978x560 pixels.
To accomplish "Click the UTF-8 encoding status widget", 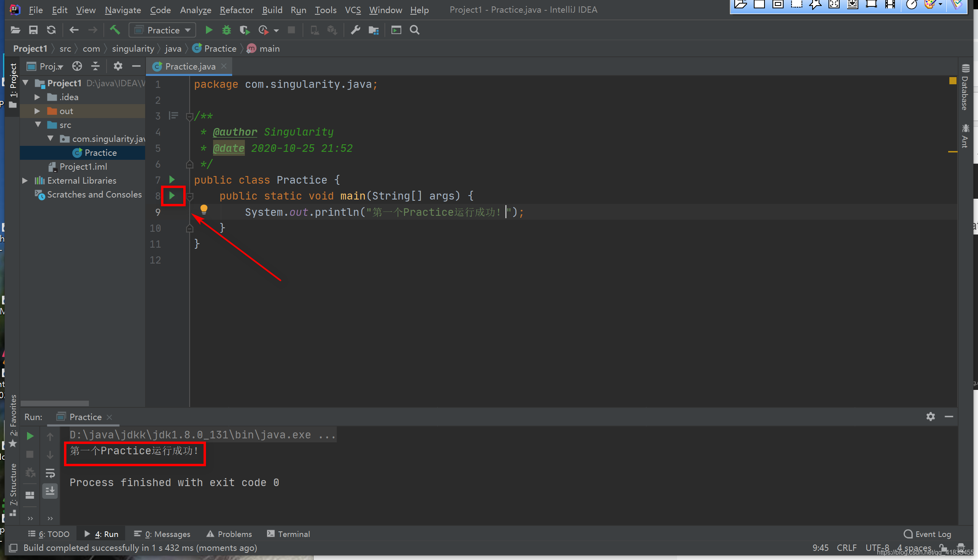I will (877, 548).
